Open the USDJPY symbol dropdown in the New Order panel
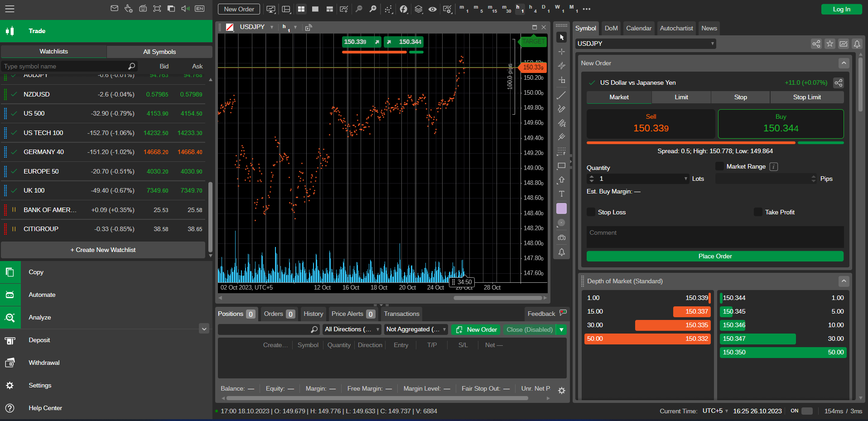868x421 pixels. (713, 44)
